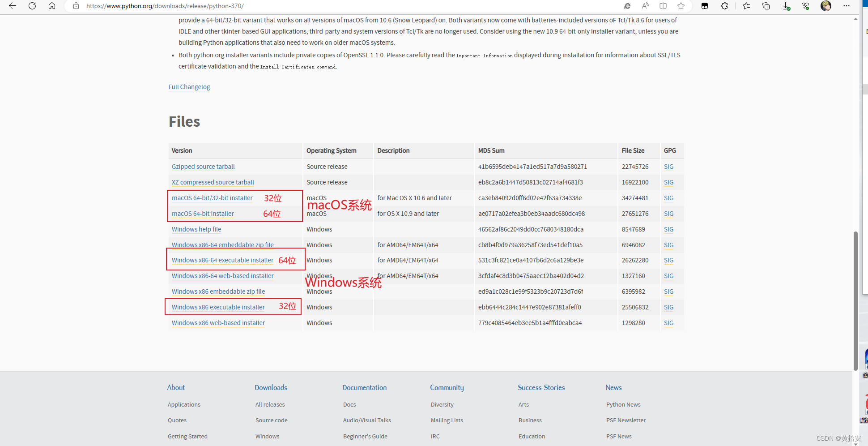The width and height of the screenshot is (868, 446).
Task: Open SIG link for Gzipped source tarball
Action: click(x=668, y=167)
